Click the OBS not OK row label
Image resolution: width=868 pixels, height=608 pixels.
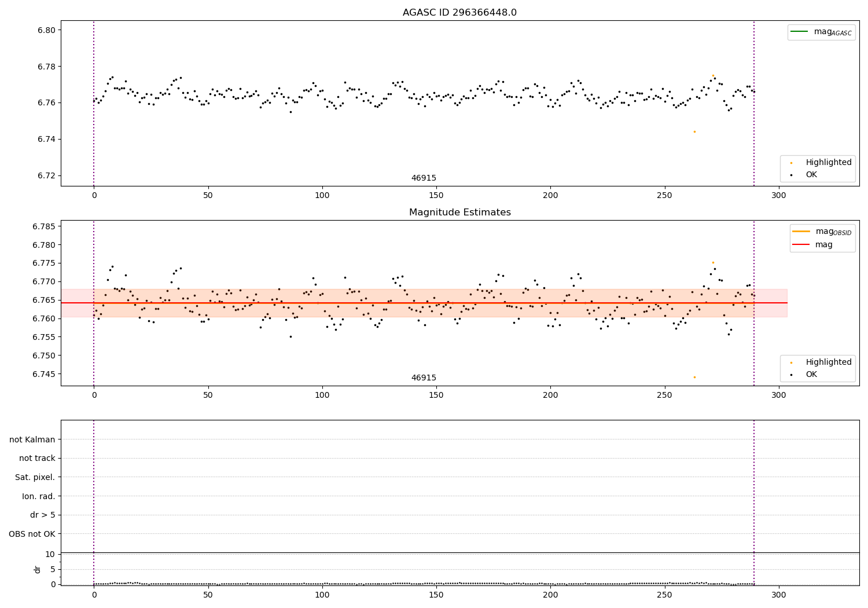[x=32, y=534]
